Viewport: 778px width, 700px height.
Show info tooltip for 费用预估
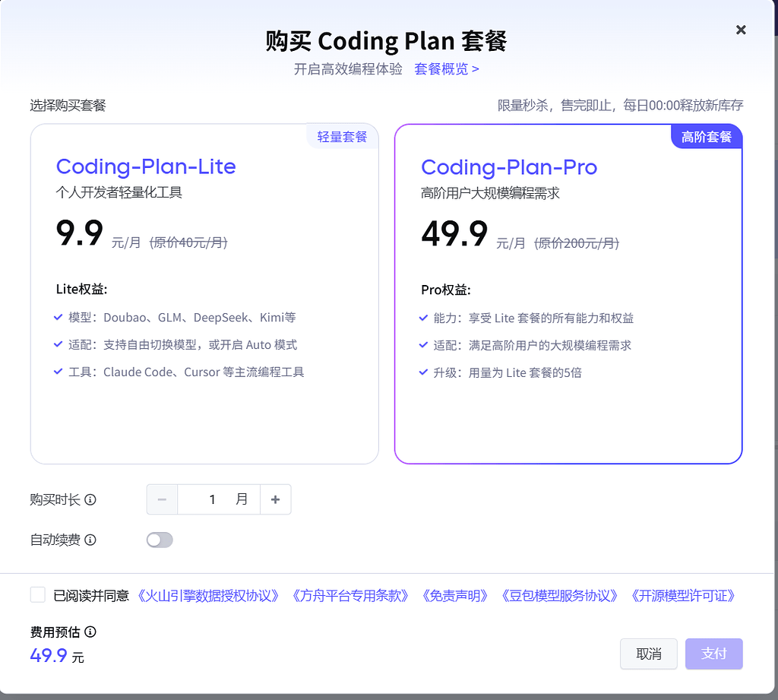tap(90, 632)
